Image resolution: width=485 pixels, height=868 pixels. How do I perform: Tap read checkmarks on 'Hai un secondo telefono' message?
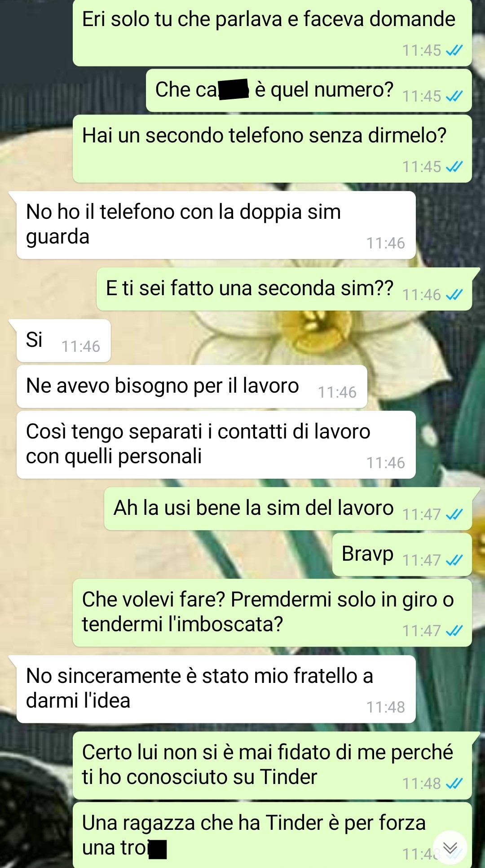pos(454,167)
